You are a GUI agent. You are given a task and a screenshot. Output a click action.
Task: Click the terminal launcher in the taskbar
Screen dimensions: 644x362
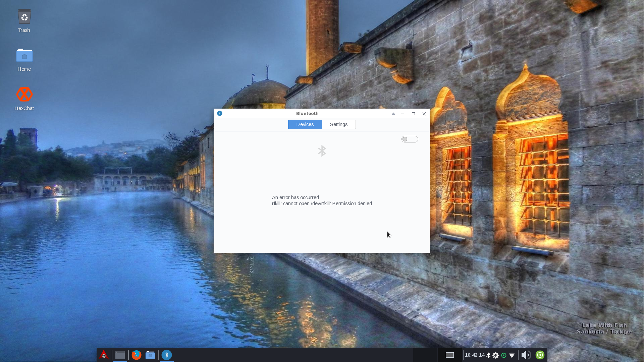(120, 355)
